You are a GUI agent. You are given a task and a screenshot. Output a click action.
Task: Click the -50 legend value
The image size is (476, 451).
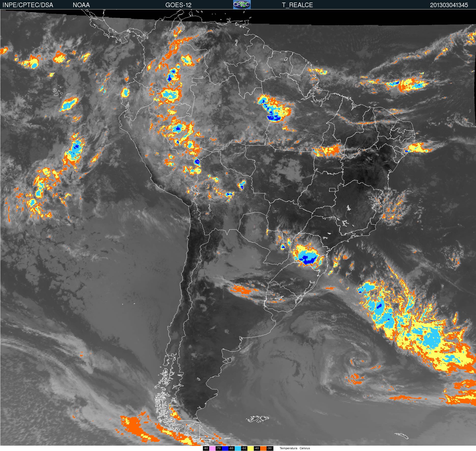pos(244,448)
